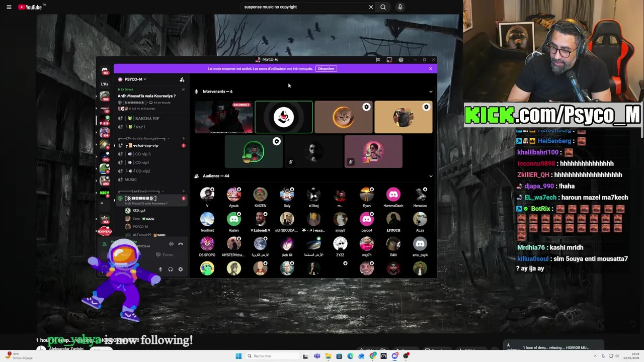Select the speaking hooded avatar speaker tile
Screen dimensions: 644x362
click(284, 117)
